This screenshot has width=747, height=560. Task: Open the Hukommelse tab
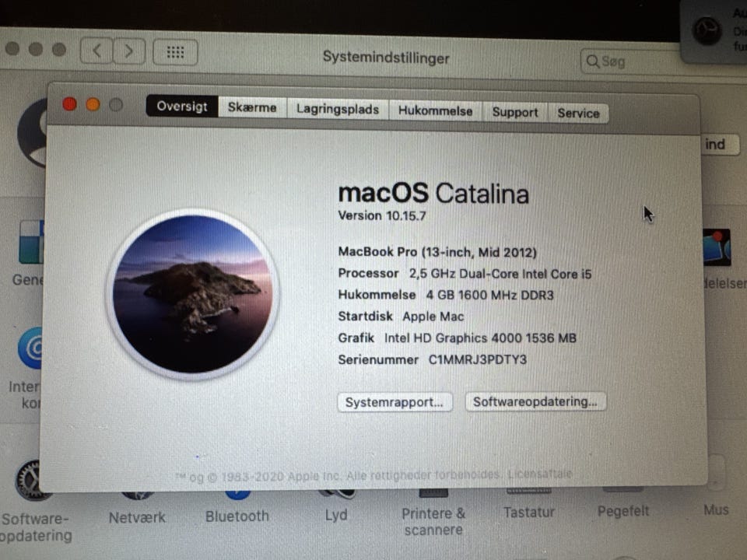pos(436,111)
